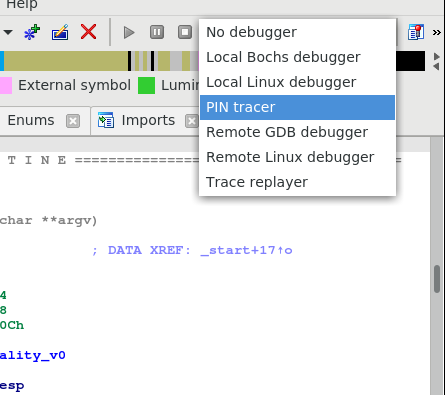This screenshot has width=445, height=395.
Task: Select PIN tracer from the list
Action: click(297, 107)
